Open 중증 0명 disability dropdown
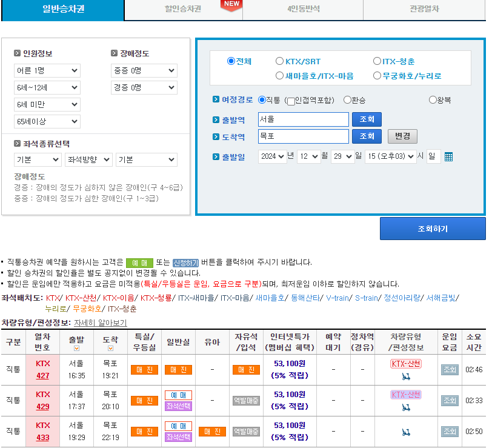This screenshot has height=448, width=492. tap(144, 71)
